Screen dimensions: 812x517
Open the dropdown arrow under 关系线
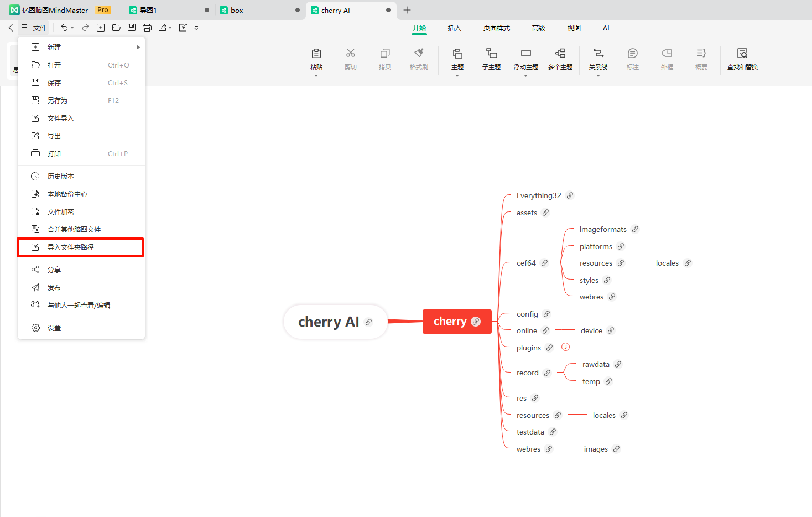(598, 76)
